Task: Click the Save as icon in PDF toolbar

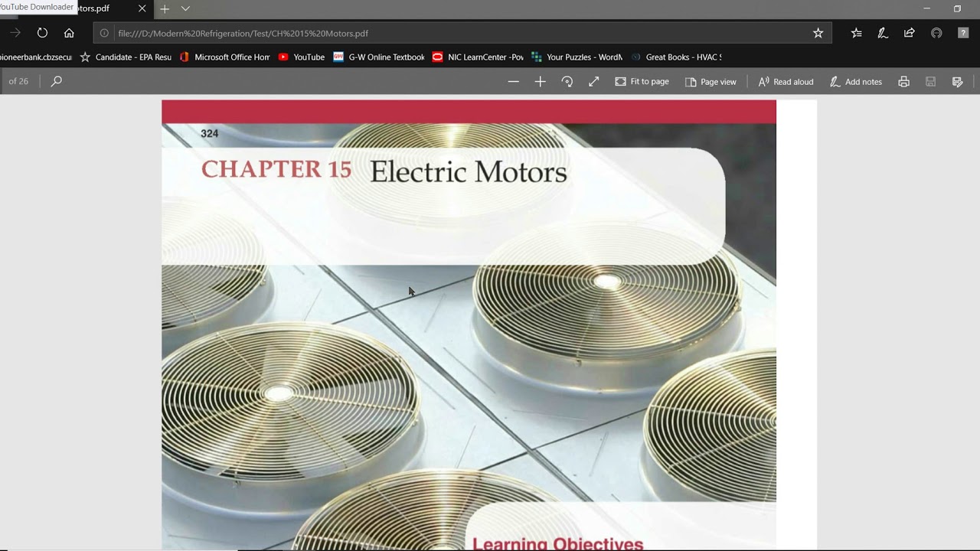Action: [x=957, y=81]
